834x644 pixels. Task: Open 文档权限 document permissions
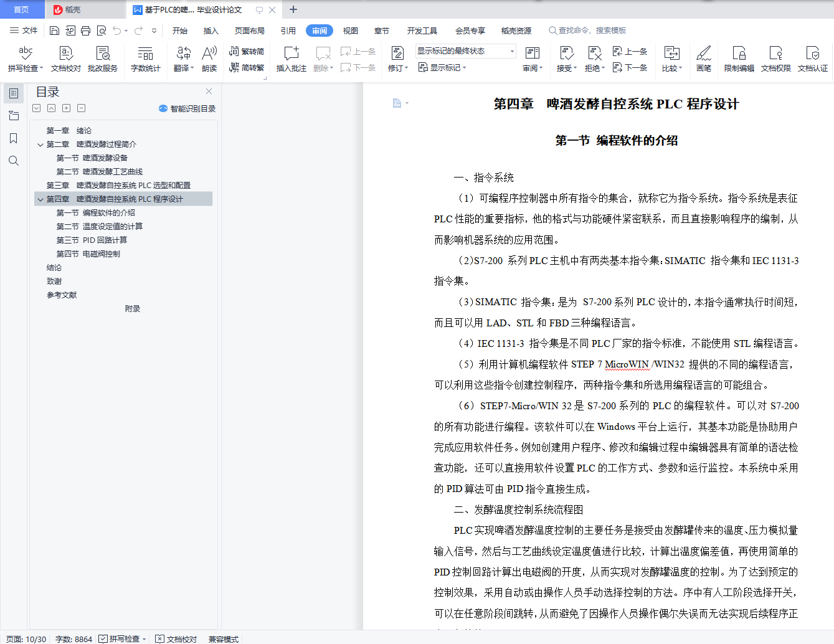[776, 59]
